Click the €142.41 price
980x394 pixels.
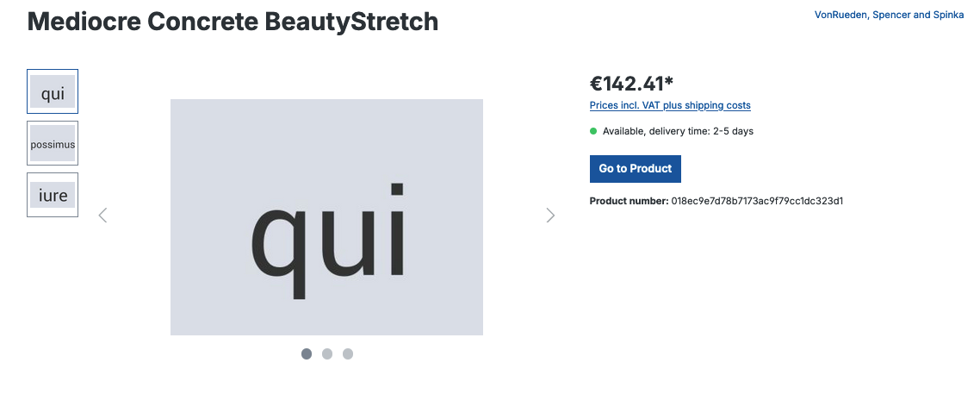[x=627, y=83]
